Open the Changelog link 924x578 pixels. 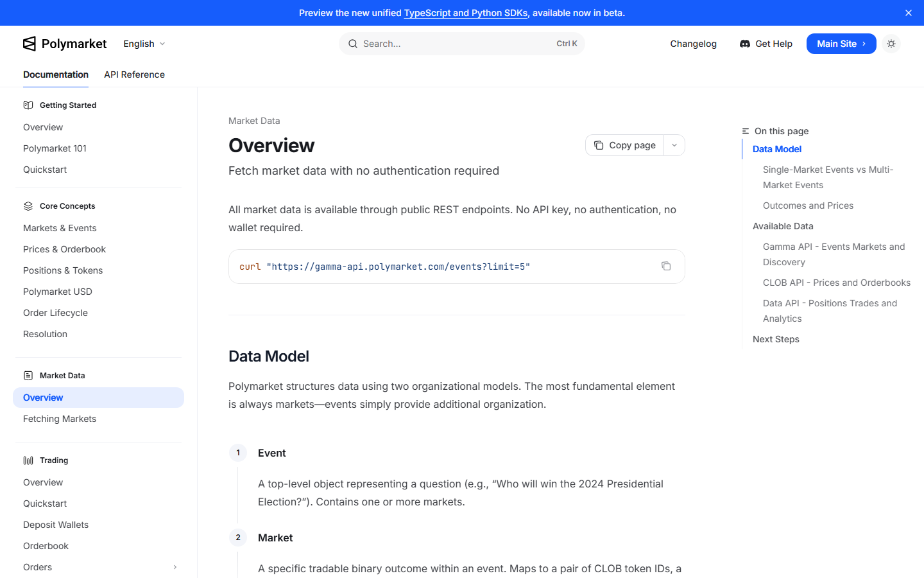point(693,44)
